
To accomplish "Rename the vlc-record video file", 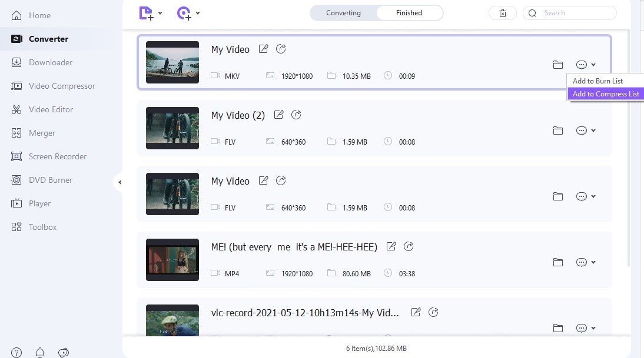I will 416,312.
